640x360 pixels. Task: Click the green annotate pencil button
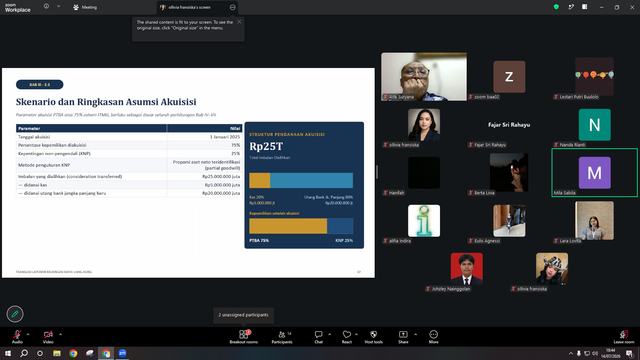(x=15, y=314)
